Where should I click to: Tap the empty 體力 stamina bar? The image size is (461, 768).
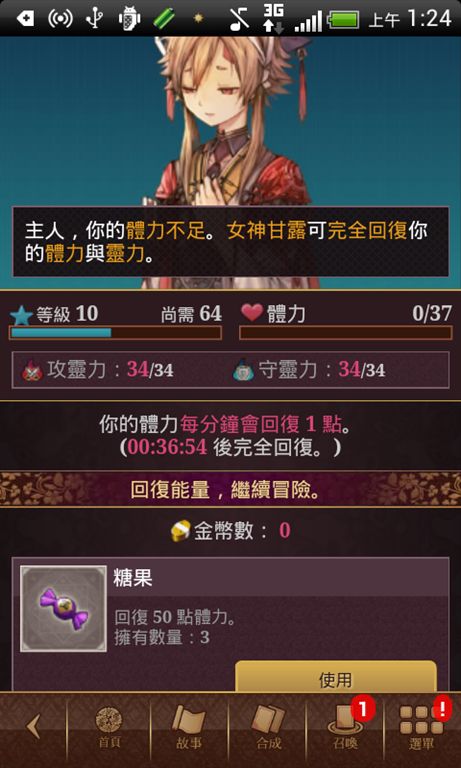345,333
